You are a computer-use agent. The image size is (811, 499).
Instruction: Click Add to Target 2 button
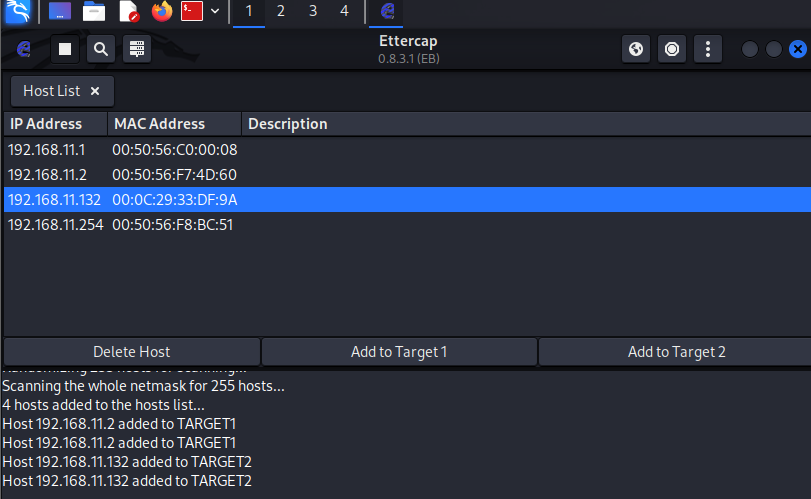[675, 352]
